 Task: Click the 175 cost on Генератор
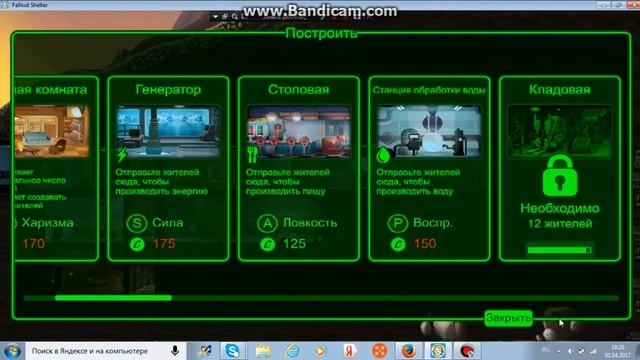click(x=164, y=244)
